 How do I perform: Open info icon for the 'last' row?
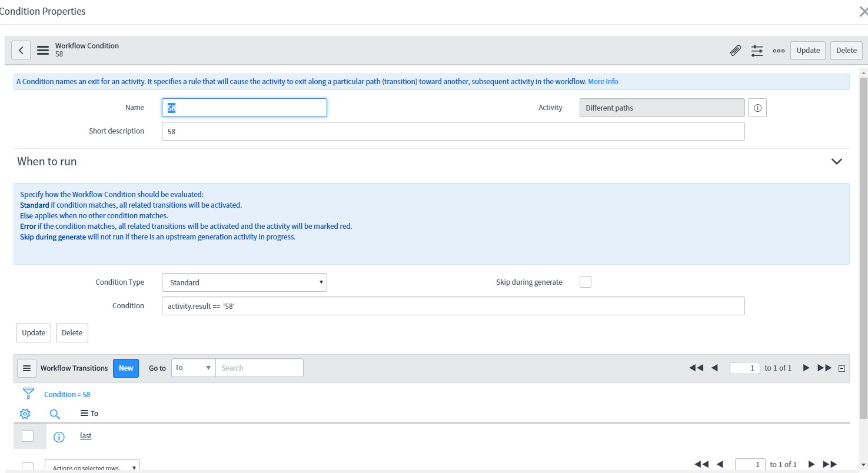59,437
